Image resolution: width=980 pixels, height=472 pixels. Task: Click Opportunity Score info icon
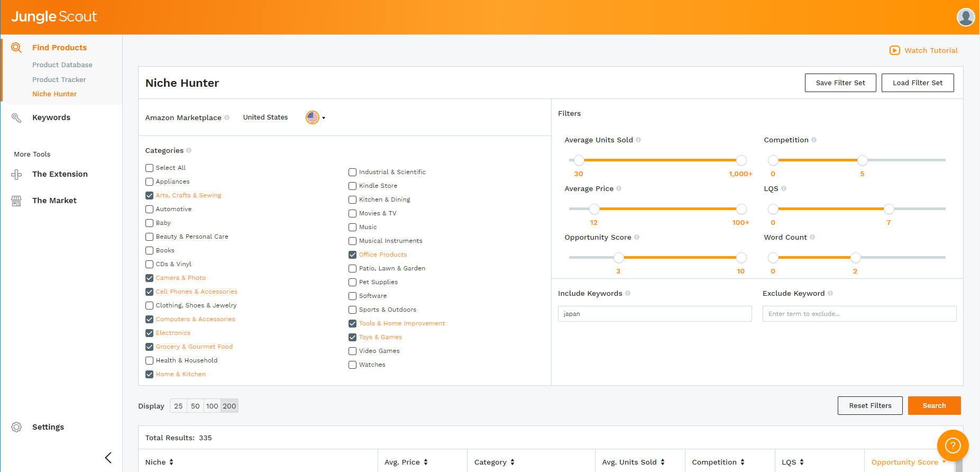pyautogui.click(x=637, y=237)
